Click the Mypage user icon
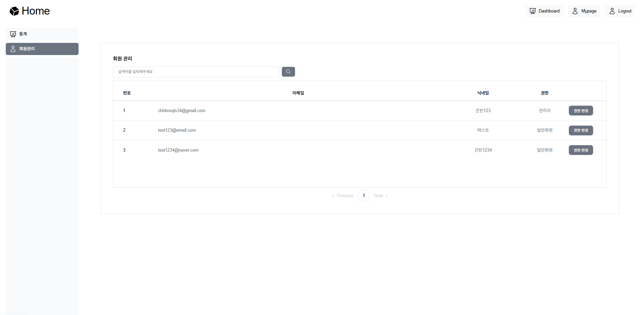The image size is (644, 315). 575,11
